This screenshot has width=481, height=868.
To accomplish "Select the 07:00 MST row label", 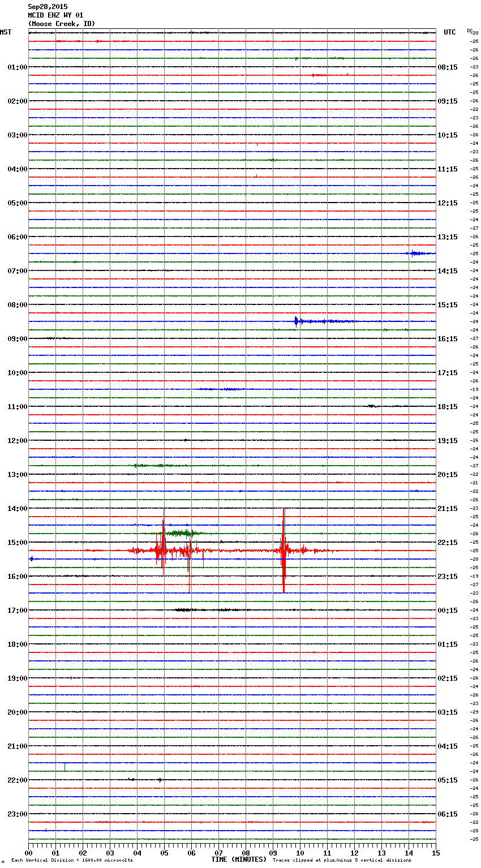I will coord(18,271).
